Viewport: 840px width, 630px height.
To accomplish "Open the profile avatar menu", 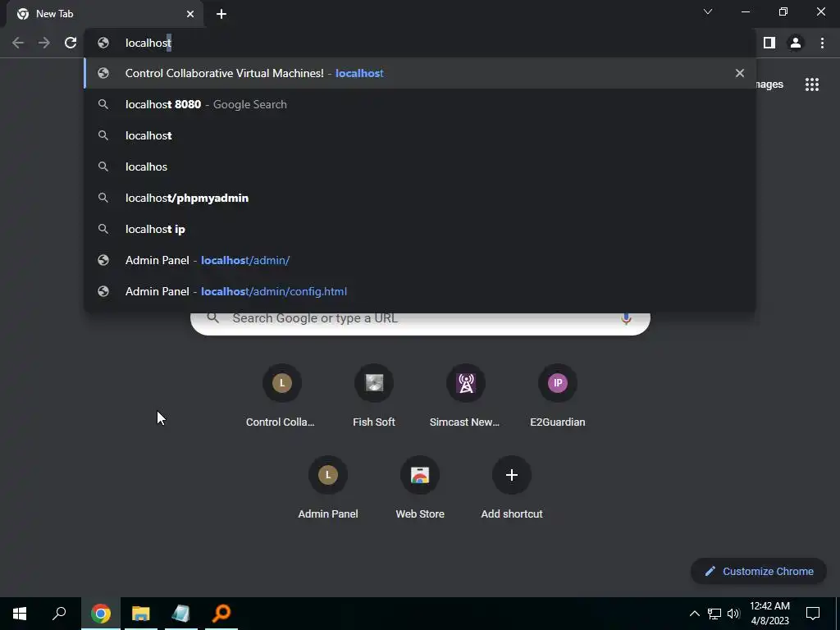I will [x=796, y=43].
